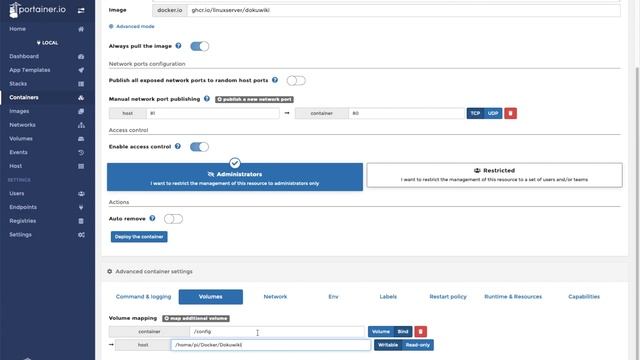Image resolution: width=640 pixels, height=360 pixels.
Task: Click the image name input field
Action: click(403, 10)
